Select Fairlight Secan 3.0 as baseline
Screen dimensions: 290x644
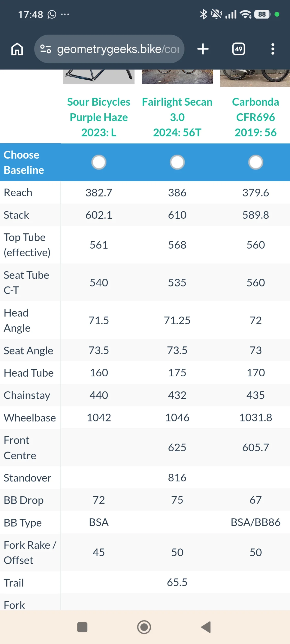tap(177, 162)
